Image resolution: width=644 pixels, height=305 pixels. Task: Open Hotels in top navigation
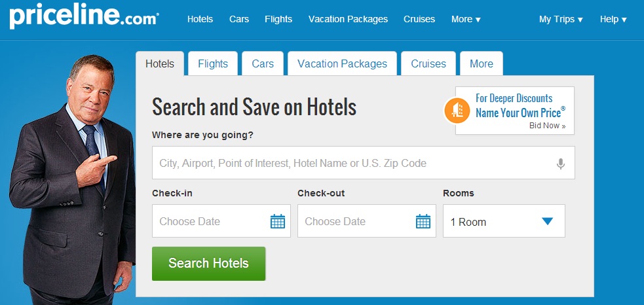point(200,19)
